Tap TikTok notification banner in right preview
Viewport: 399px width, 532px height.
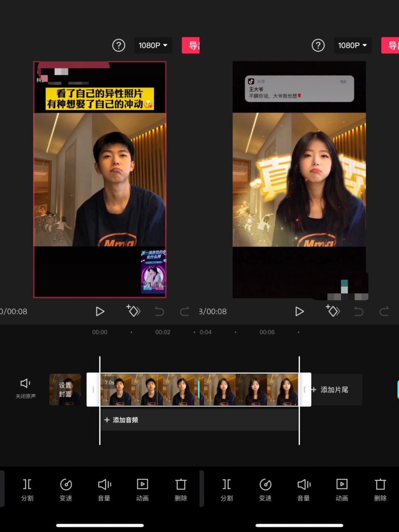click(x=299, y=89)
